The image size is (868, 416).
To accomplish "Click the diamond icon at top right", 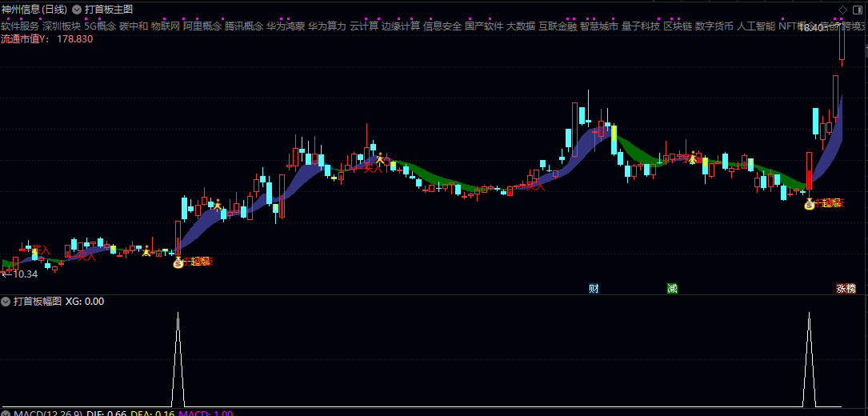I will pos(842,10).
